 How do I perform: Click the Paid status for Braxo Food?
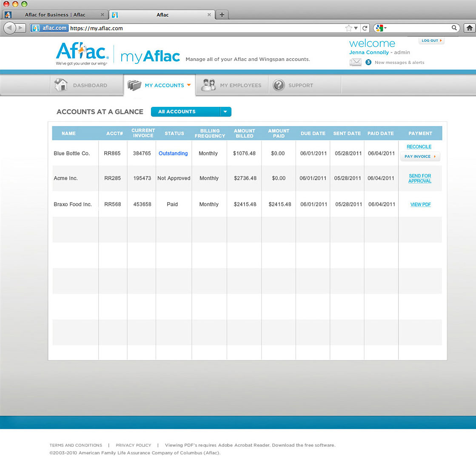[x=172, y=204]
